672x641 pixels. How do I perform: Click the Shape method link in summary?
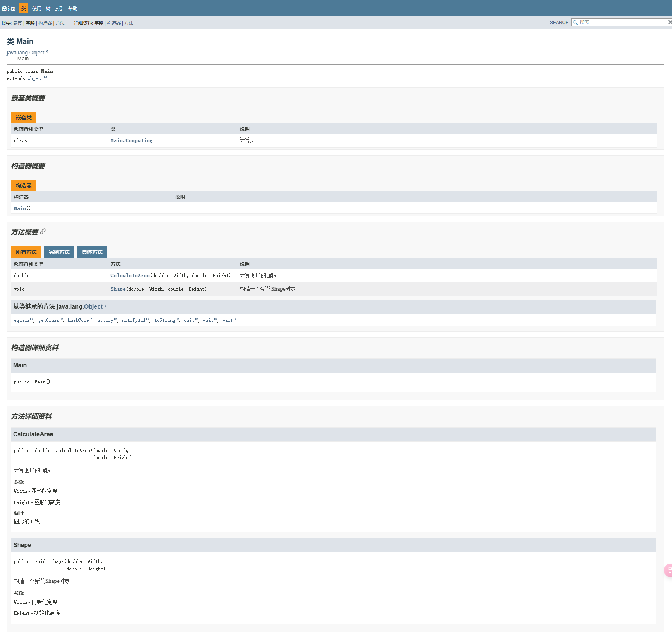click(x=118, y=289)
